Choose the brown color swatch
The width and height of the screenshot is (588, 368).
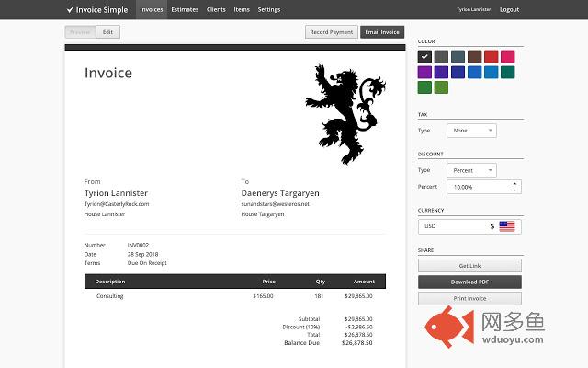click(474, 57)
